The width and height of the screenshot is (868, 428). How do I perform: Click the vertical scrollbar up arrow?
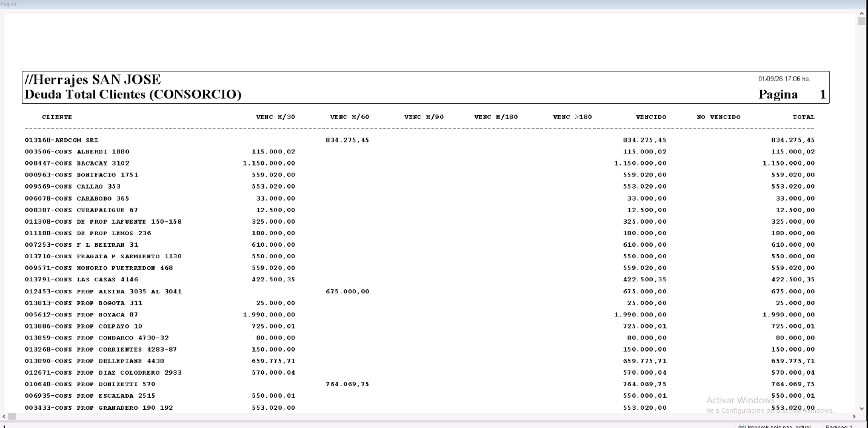click(x=863, y=13)
